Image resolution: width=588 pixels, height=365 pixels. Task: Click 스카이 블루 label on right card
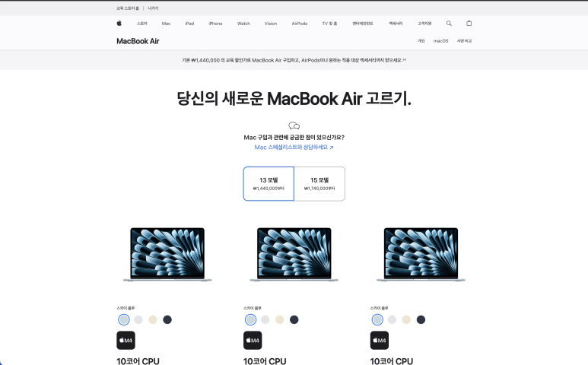pyautogui.click(x=379, y=308)
